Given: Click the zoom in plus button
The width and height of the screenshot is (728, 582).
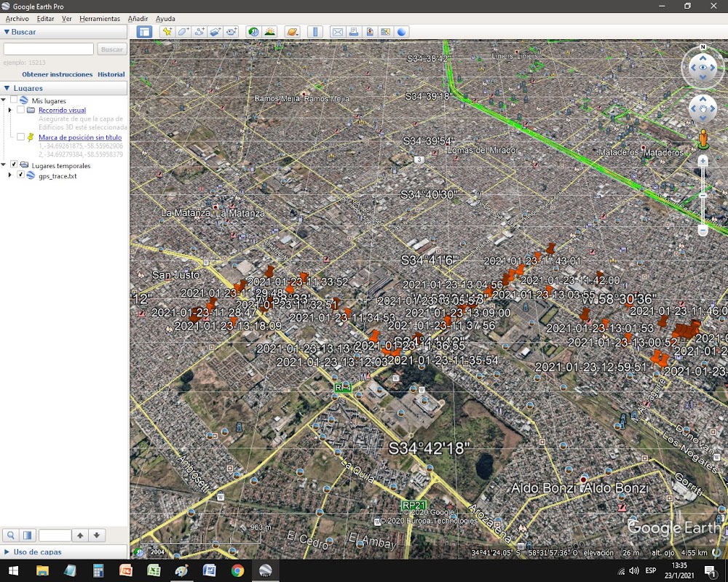Looking at the screenshot, I should 703,161.
